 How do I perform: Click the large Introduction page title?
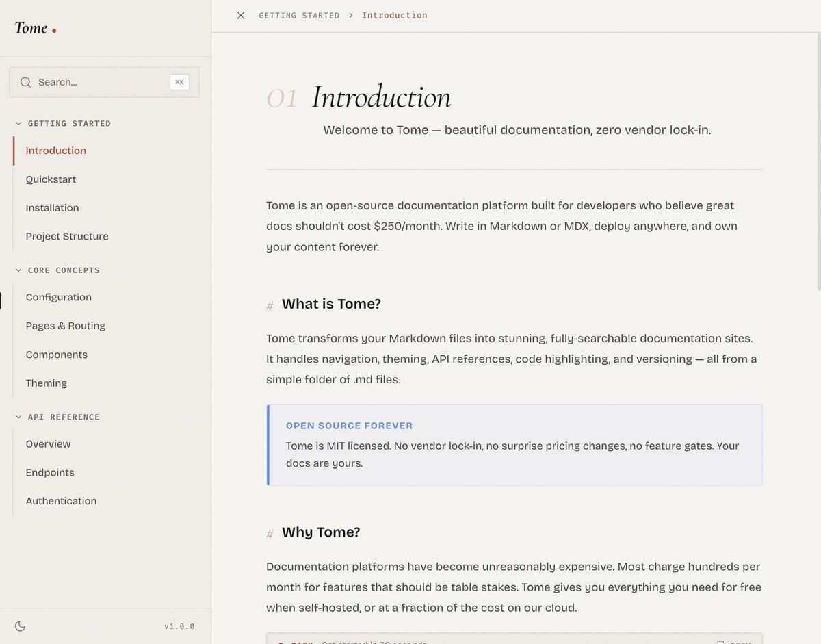point(381,97)
